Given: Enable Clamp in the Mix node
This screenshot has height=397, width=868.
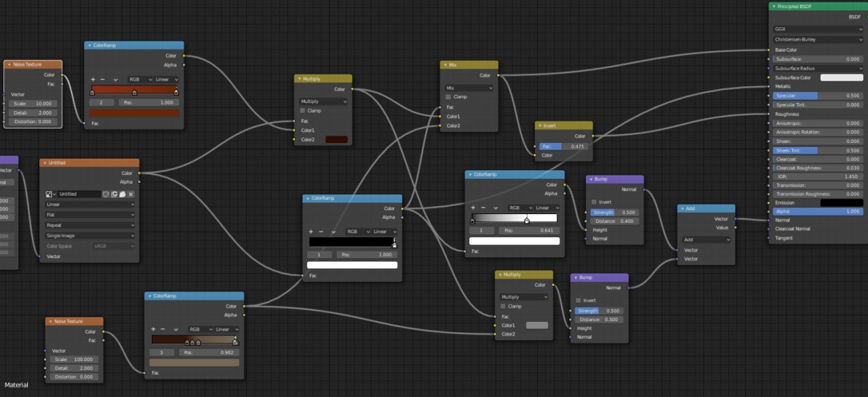Looking at the screenshot, I should coord(448,97).
